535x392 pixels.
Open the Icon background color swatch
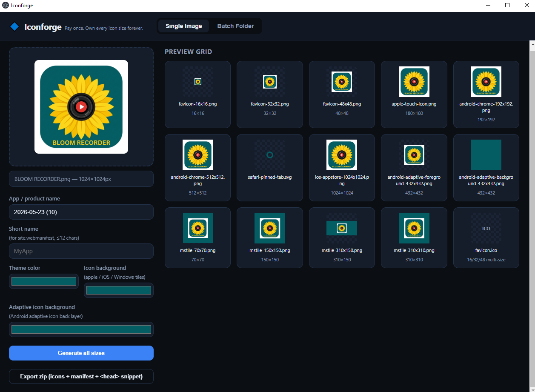[119, 290]
